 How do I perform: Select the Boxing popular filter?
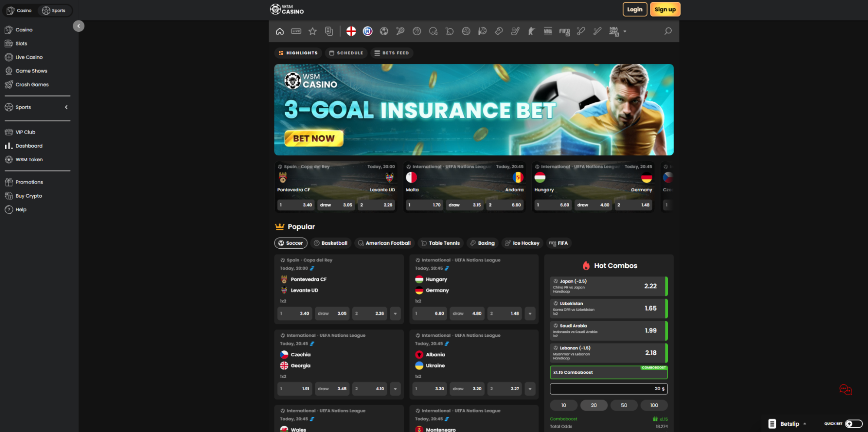482,243
